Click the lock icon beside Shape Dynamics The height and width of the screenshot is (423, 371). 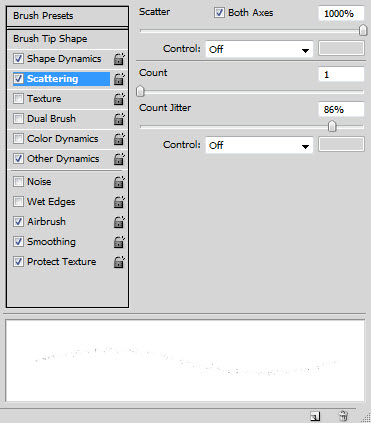coord(119,59)
